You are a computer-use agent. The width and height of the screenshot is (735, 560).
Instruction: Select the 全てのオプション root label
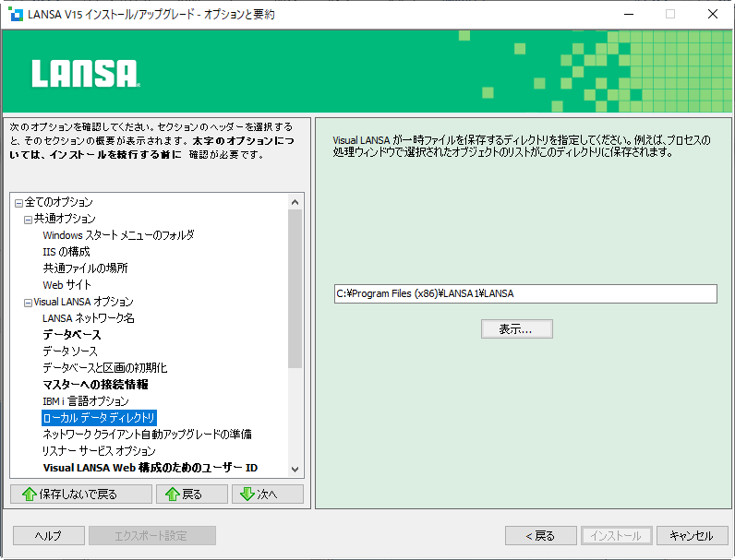(58, 202)
